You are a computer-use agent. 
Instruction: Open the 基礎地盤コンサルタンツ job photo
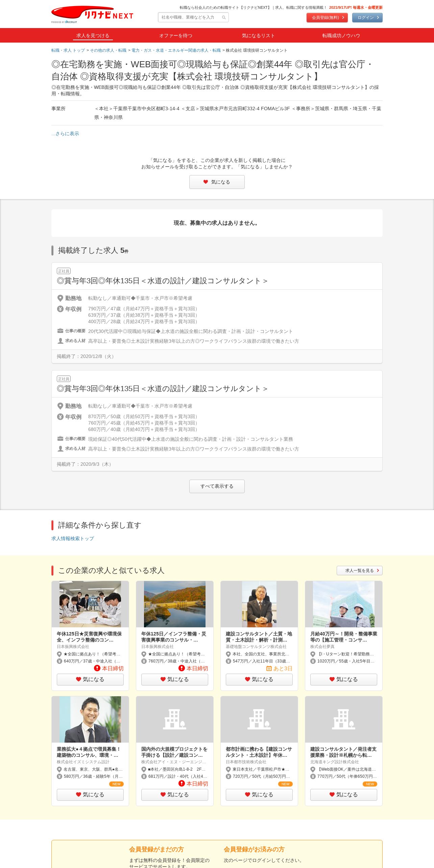(259, 604)
